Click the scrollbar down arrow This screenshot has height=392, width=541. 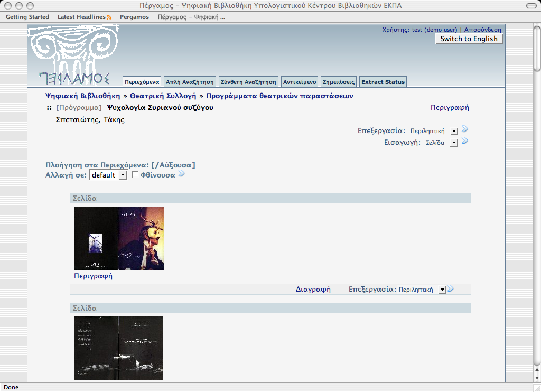click(x=537, y=378)
